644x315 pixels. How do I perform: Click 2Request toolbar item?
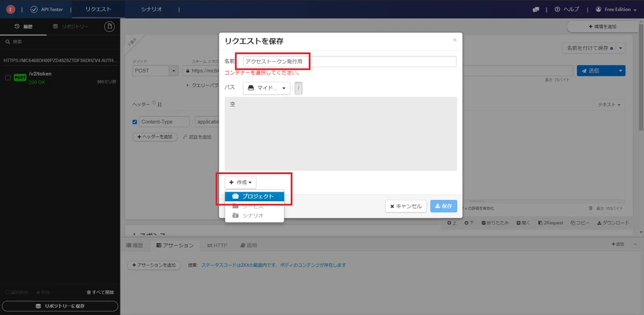550,223
